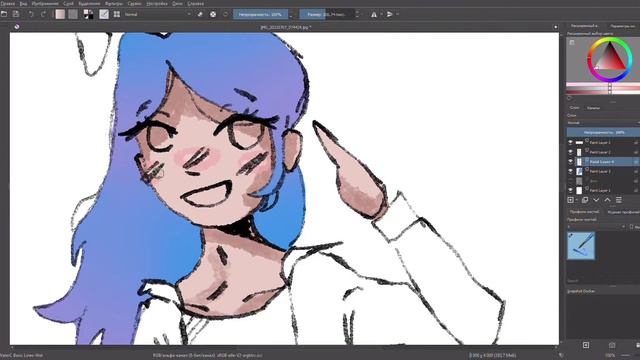Toggle preserve alpha

[213, 14]
